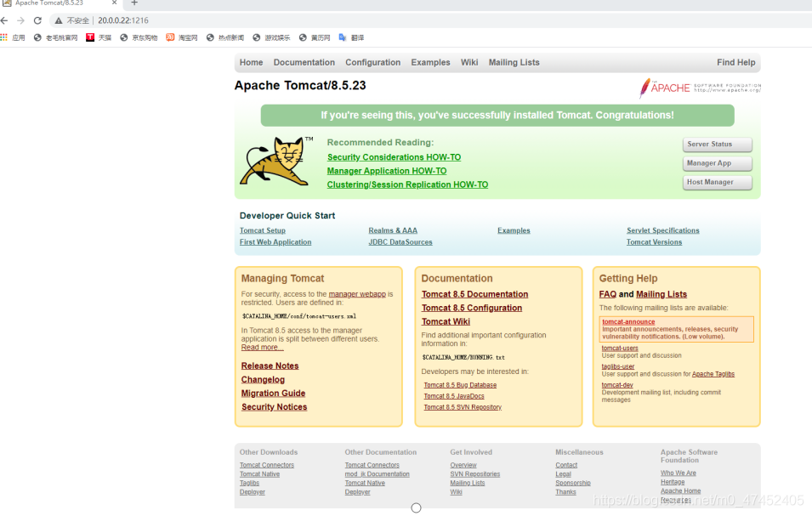Open the First Web Application link
The height and width of the screenshot is (516, 812).
pos(275,242)
